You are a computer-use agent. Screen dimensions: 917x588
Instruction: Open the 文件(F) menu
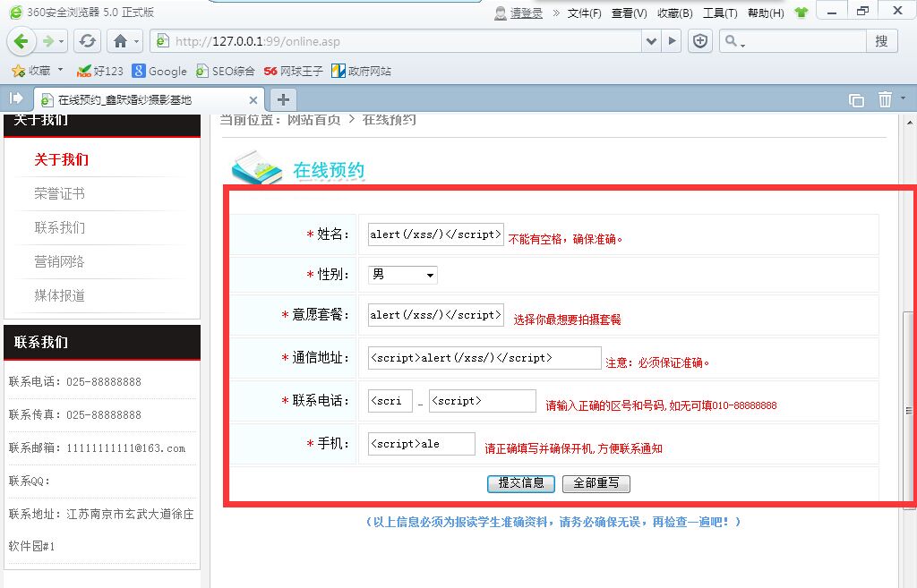pos(584,13)
